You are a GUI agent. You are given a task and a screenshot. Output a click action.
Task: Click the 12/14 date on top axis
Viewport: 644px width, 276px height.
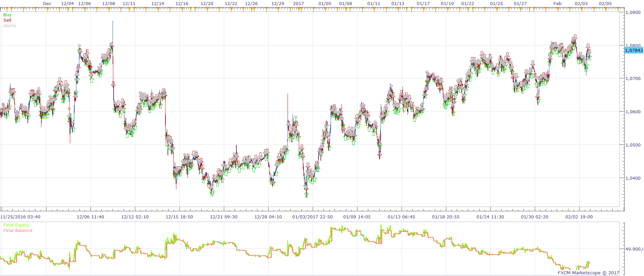point(158,4)
